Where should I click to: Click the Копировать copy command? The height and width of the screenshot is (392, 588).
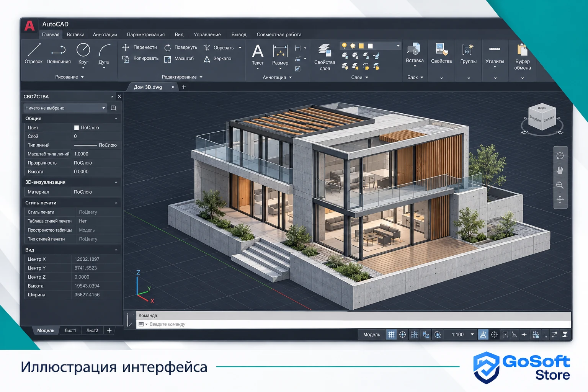(x=140, y=59)
